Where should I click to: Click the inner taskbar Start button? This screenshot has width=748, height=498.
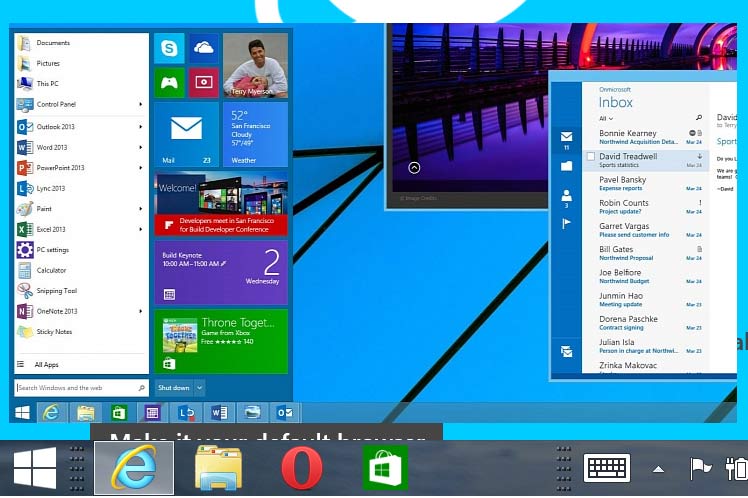[22, 413]
